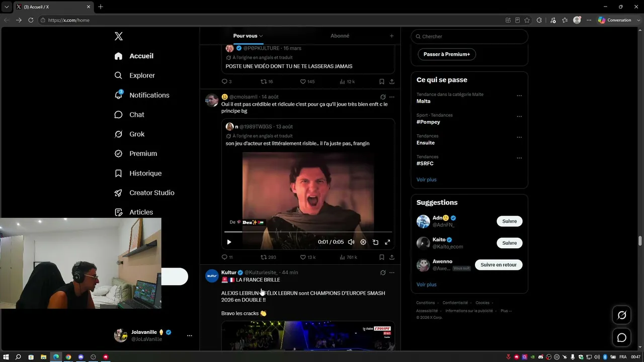Bookmark the post with 13 k likes
This screenshot has width=644, height=362.
click(382, 257)
